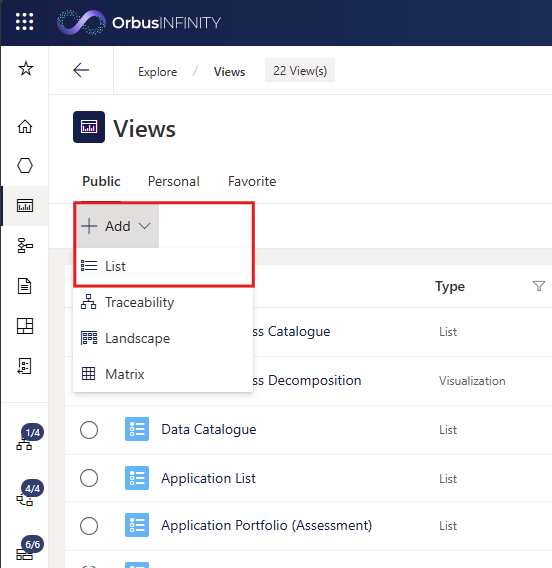Image resolution: width=552 pixels, height=568 pixels.
Task: Click Explore breadcrumb link
Action: 158,72
